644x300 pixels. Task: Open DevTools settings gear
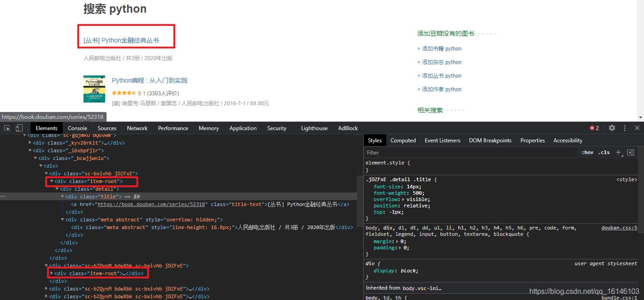[x=612, y=128]
